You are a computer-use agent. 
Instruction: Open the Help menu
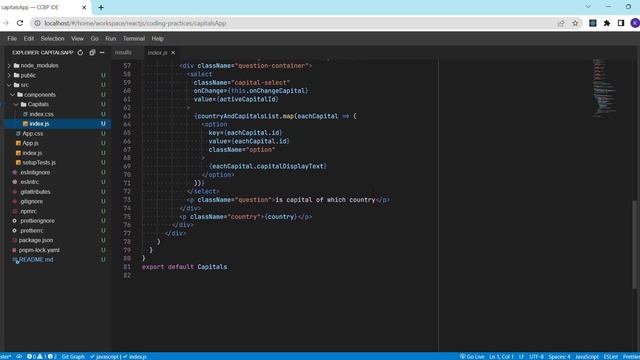click(158, 38)
